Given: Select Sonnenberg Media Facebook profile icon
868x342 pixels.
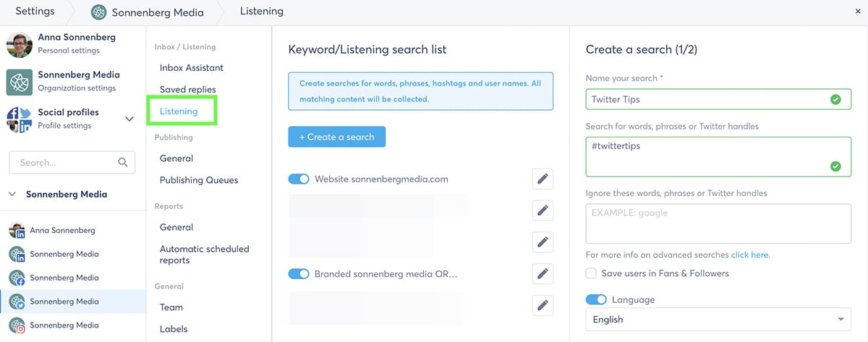Looking at the screenshot, I should (x=17, y=278).
